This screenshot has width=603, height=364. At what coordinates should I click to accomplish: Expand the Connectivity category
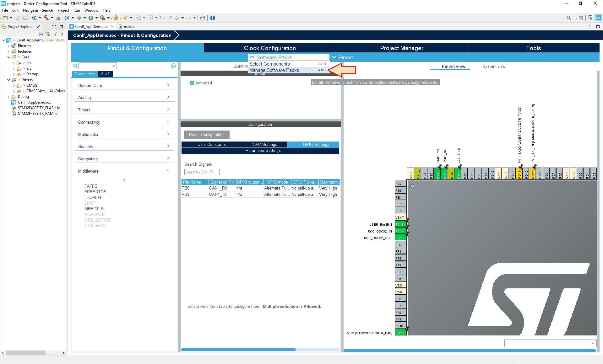pyautogui.click(x=124, y=122)
